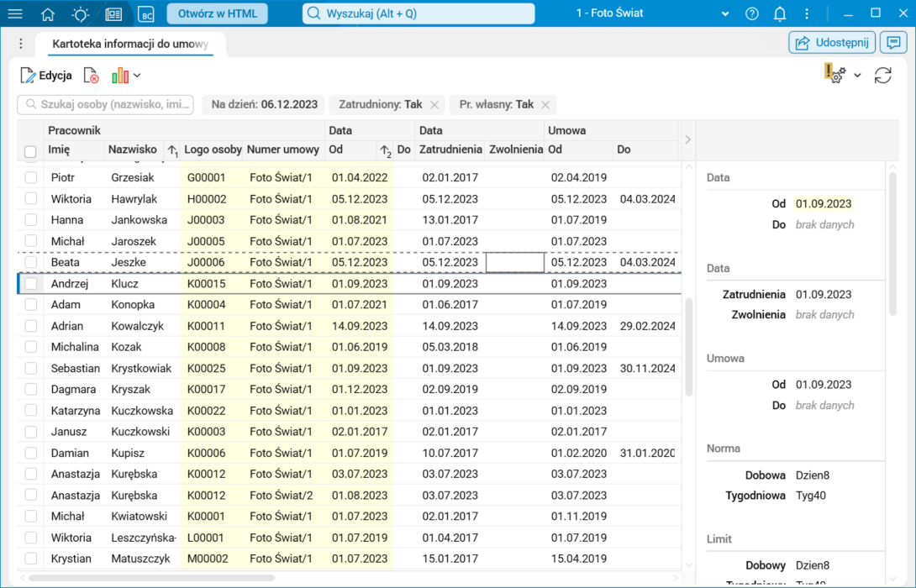This screenshot has width=916, height=588.
Task: Click the empty Zwolnienia cell for Beata Jeszke
Action: click(515, 262)
